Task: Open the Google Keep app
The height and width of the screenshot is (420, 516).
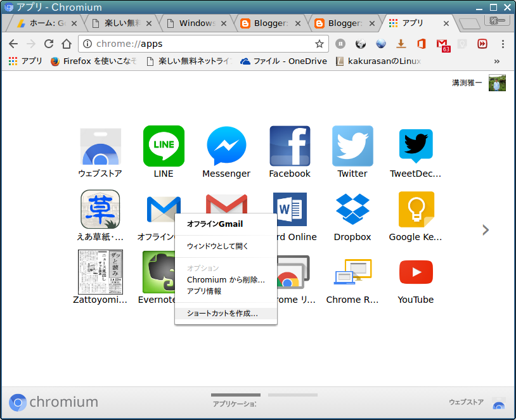Action: coord(416,209)
